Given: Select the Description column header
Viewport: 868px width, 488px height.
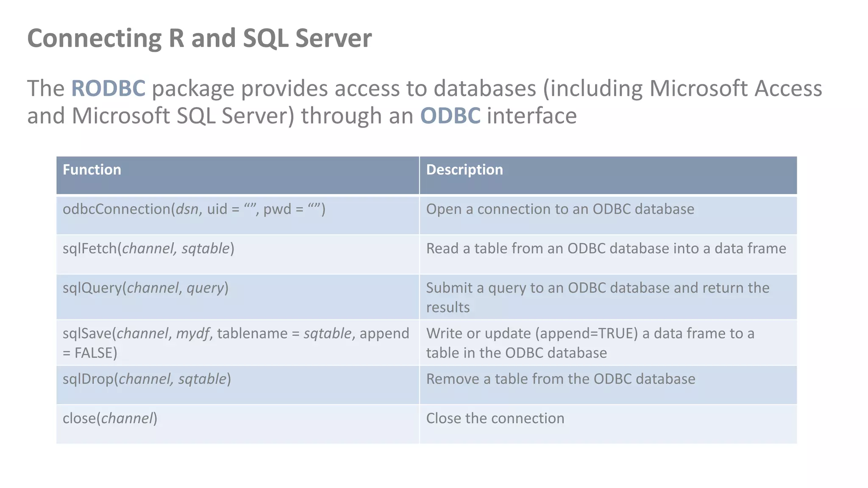Looking at the screenshot, I should tap(465, 170).
